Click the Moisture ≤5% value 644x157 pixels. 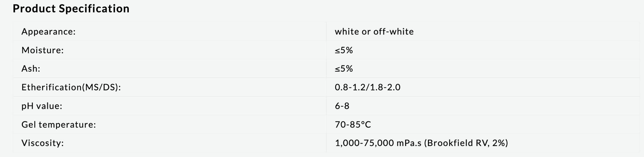pyautogui.click(x=344, y=50)
